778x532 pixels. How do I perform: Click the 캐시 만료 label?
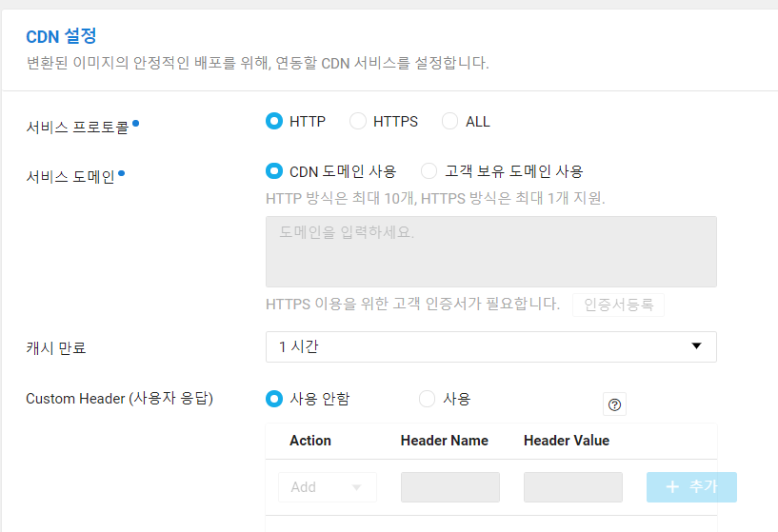tap(56, 347)
